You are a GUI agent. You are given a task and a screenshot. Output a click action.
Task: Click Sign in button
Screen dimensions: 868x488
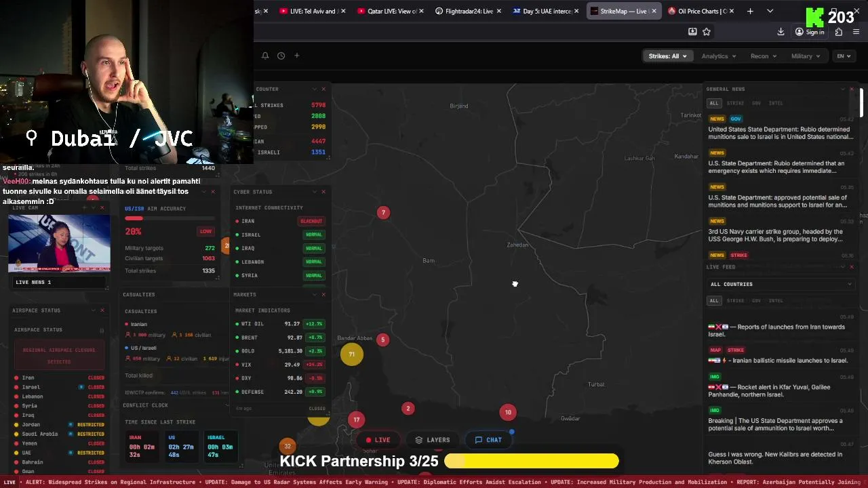pos(810,32)
